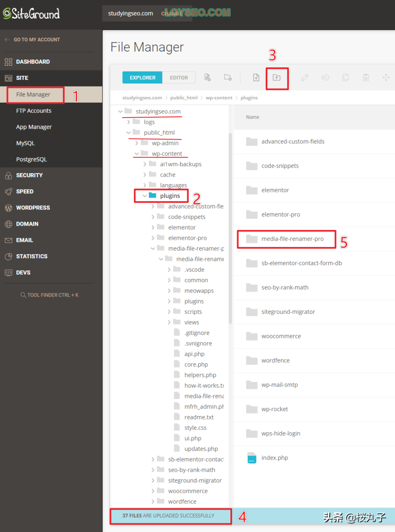
Task: Click the Name column header
Action: 252,117
